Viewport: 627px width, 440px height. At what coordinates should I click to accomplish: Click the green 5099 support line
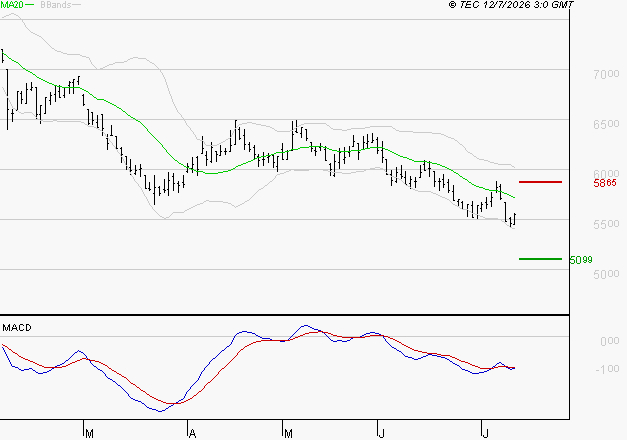coord(540,259)
